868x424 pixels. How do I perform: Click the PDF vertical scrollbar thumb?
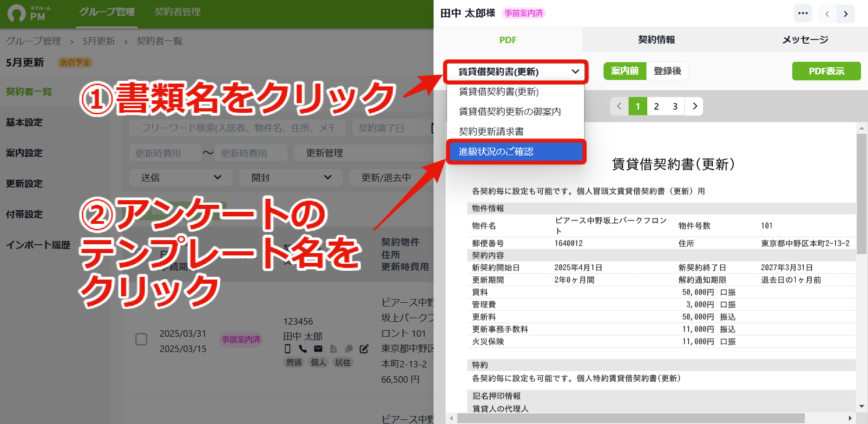(861, 194)
